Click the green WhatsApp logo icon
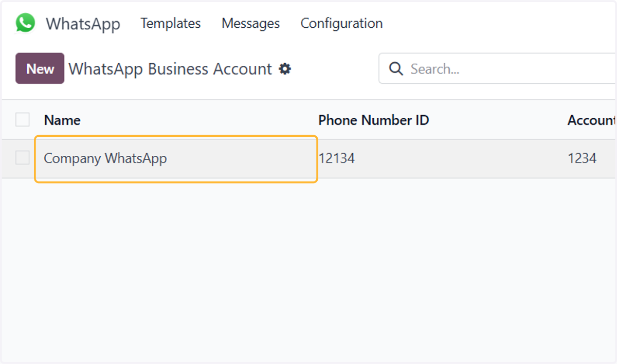Screen dimensions: 617x364 click(x=25, y=23)
